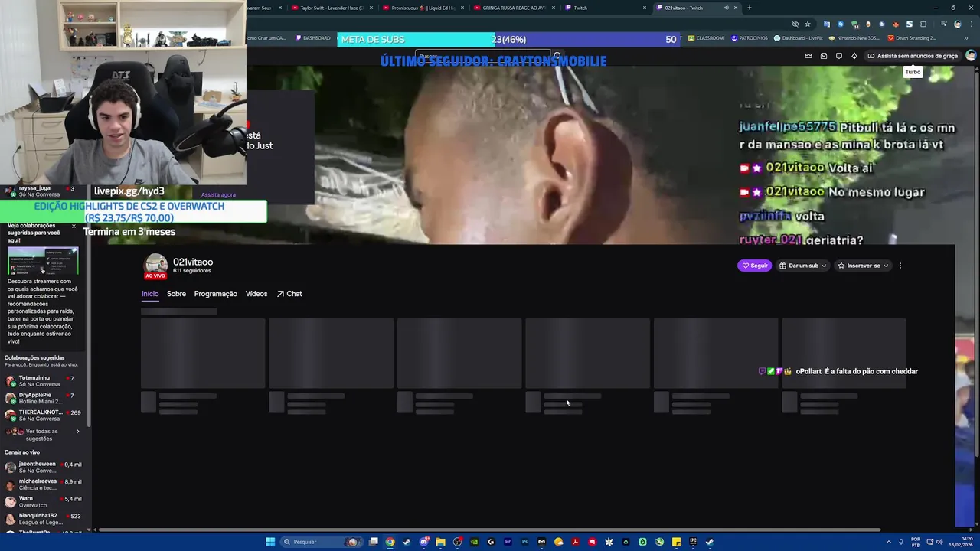Open Totemzinhu suggested channel
The width and height of the screenshot is (980, 551).
(44, 380)
